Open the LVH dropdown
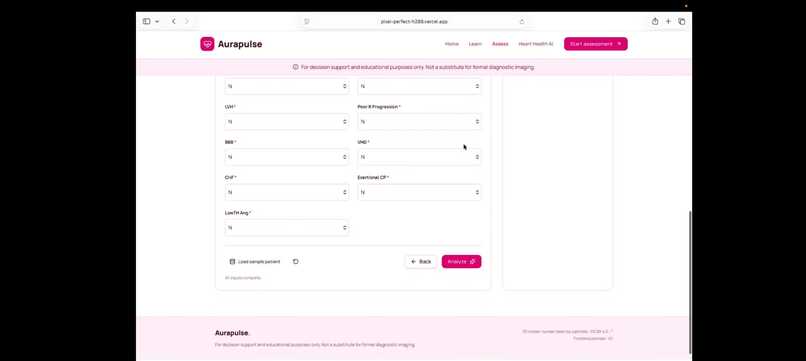Image resolution: width=806 pixels, height=361 pixels. coord(287,122)
